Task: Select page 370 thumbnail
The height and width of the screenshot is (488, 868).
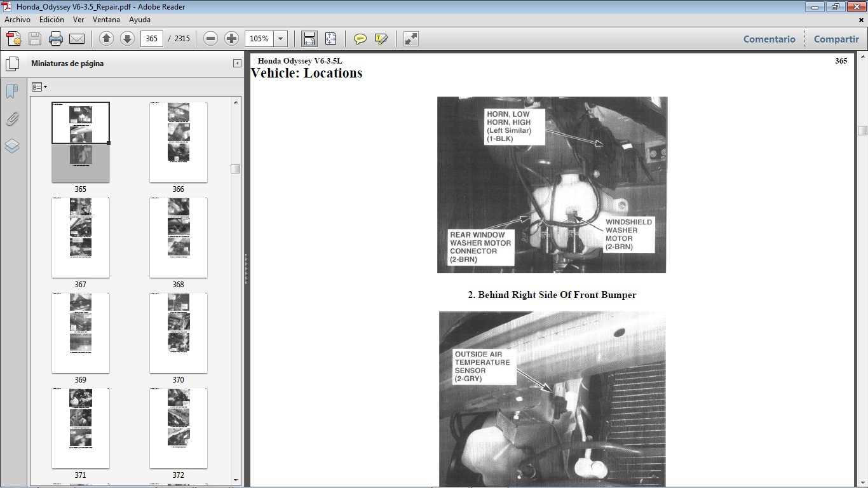Action: coord(178,333)
